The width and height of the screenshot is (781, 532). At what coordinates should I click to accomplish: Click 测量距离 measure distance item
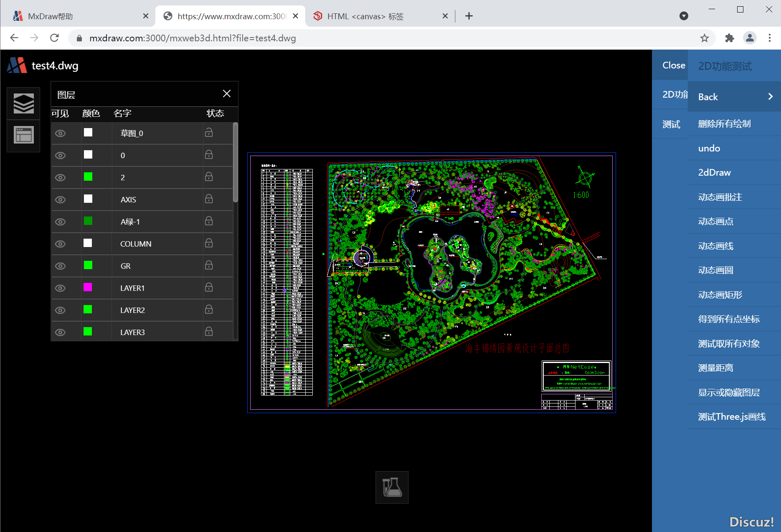[734, 368]
